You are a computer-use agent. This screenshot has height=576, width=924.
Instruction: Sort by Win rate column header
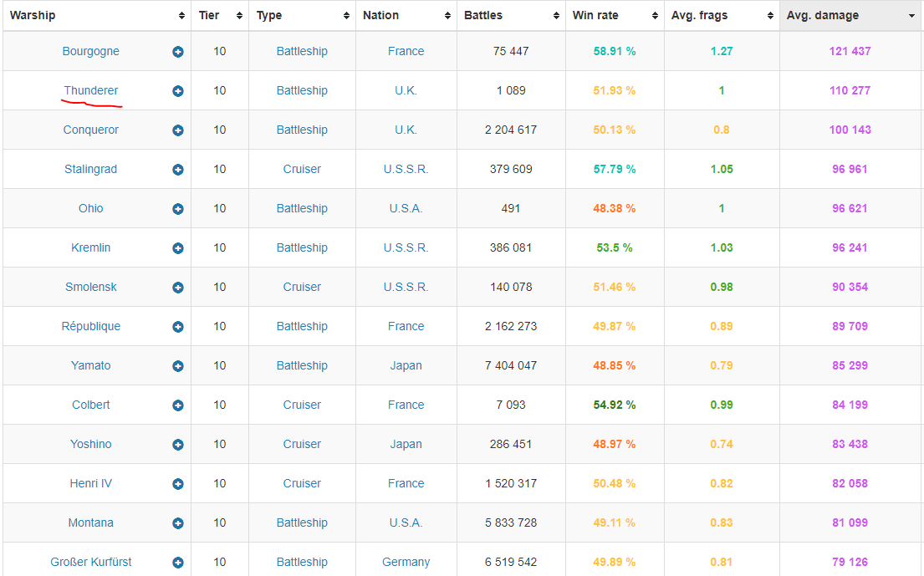tap(615, 15)
